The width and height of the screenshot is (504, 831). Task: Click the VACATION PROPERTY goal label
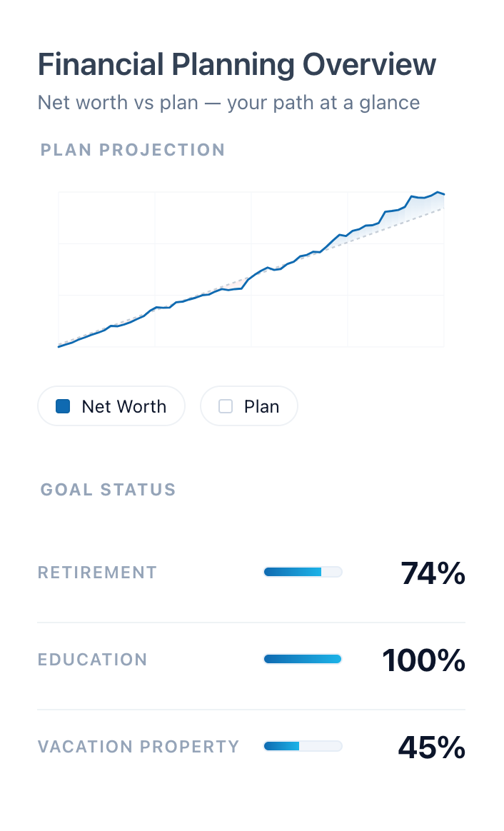click(x=138, y=746)
